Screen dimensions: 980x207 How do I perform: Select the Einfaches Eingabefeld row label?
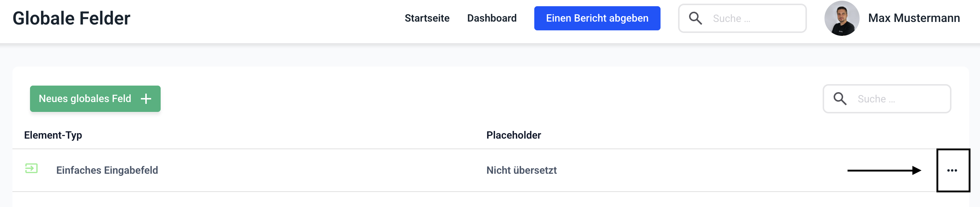[107, 170]
